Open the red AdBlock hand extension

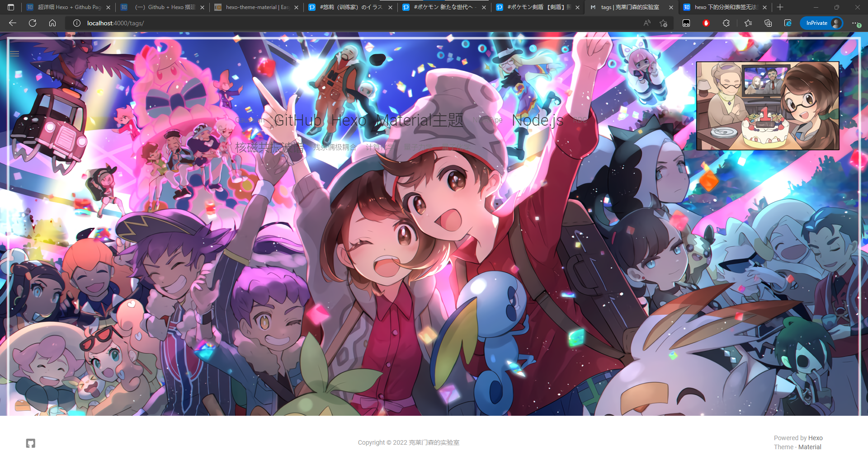point(706,23)
